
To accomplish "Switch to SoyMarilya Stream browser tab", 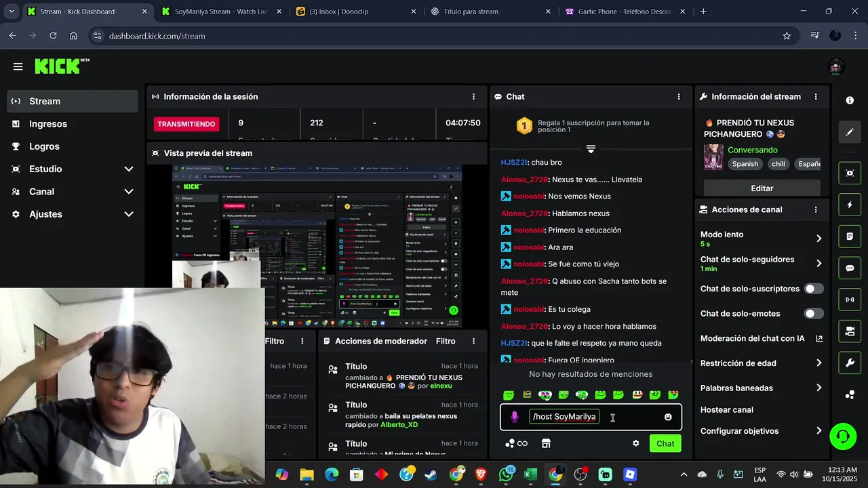I will 221,12.
